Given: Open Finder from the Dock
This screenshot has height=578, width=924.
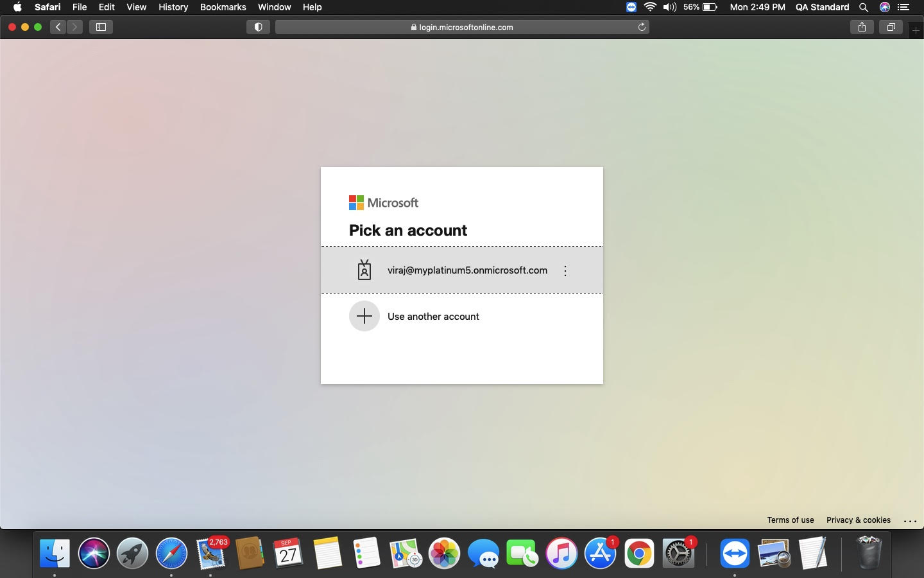Looking at the screenshot, I should pos(55,554).
